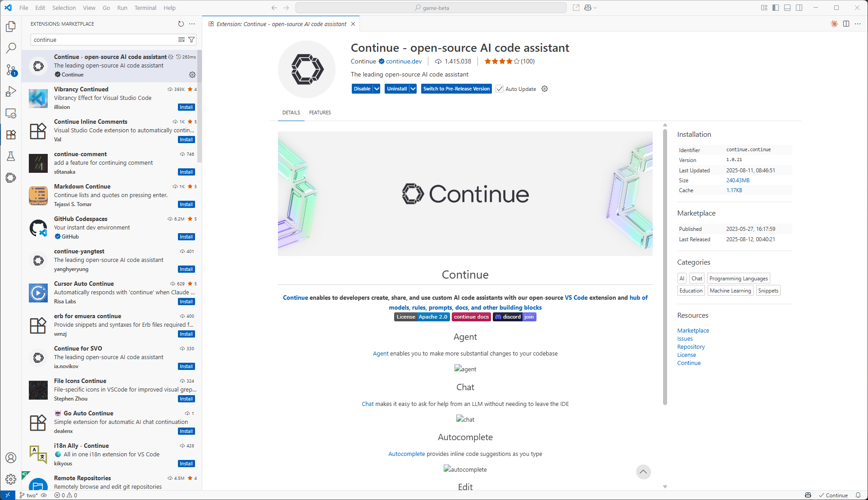Image resolution: width=868 pixels, height=500 pixels.
Task: Open Source Control view icon
Action: pyautogui.click(x=11, y=70)
